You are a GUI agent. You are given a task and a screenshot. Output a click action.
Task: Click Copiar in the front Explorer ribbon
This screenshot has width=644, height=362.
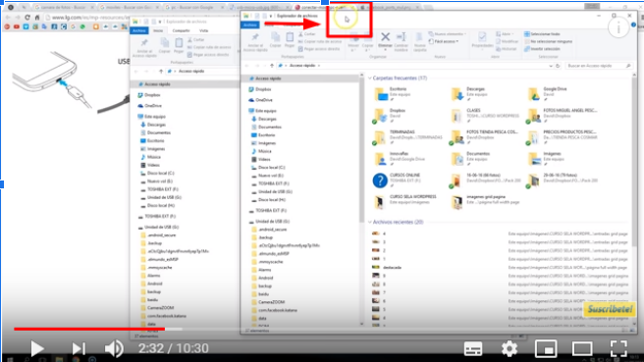pyautogui.click(x=275, y=40)
